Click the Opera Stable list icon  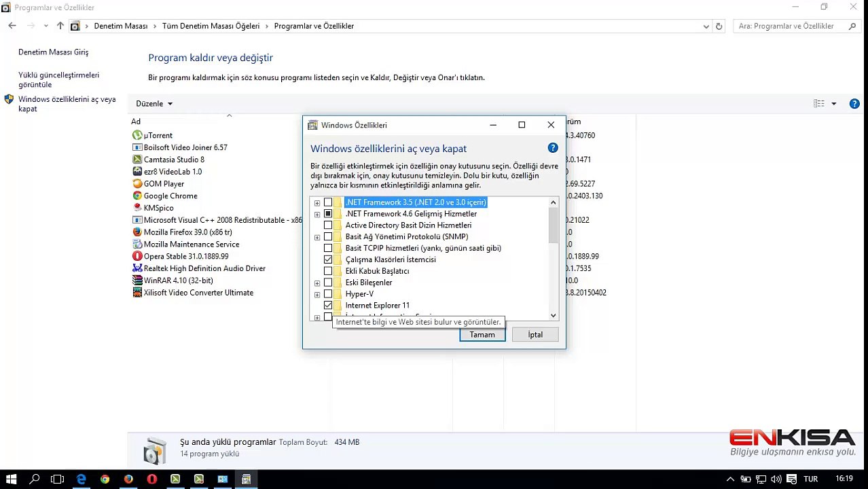tap(137, 256)
